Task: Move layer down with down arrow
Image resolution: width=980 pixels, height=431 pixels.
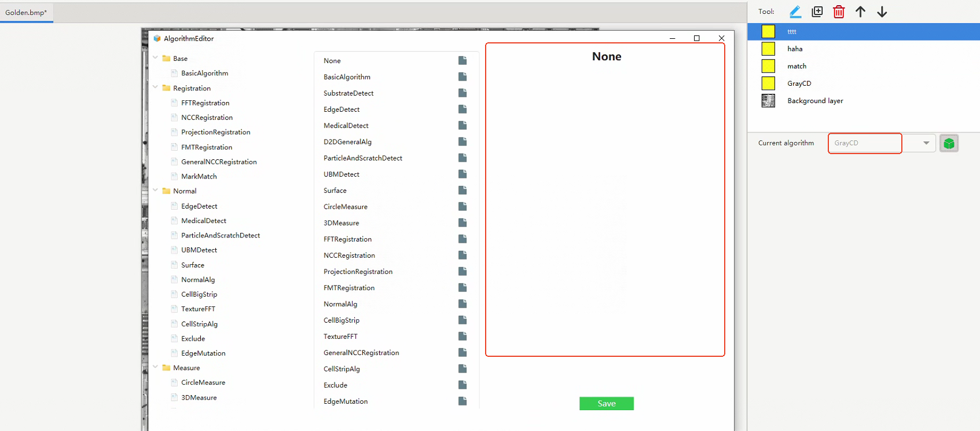Action: pyautogui.click(x=882, y=12)
